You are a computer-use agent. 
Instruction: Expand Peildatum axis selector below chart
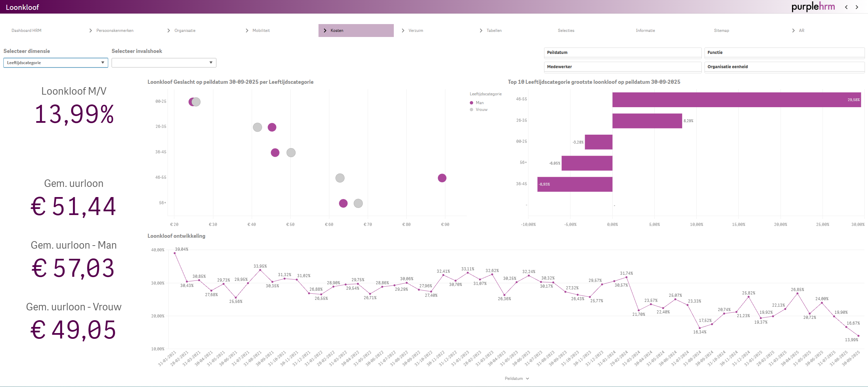[517, 379]
